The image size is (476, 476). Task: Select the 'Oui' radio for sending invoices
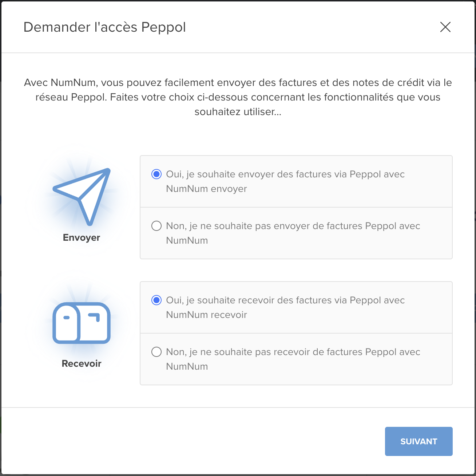[156, 174]
